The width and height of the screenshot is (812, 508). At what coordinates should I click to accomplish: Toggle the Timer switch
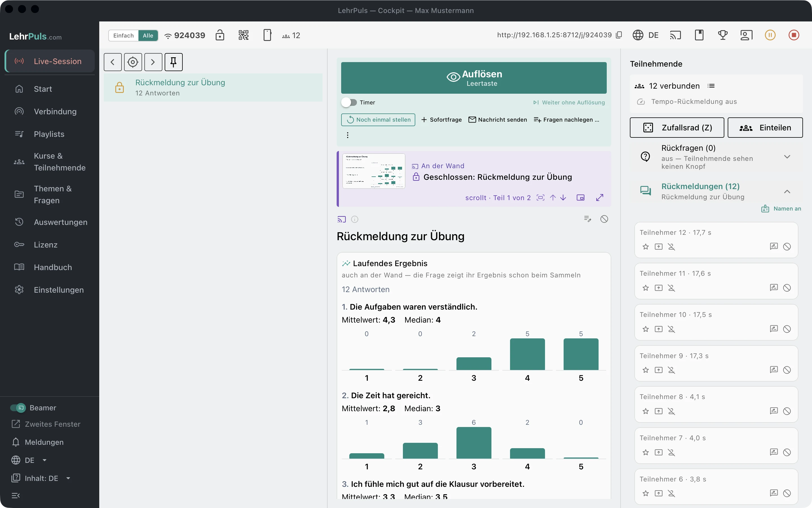[x=349, y=102]
